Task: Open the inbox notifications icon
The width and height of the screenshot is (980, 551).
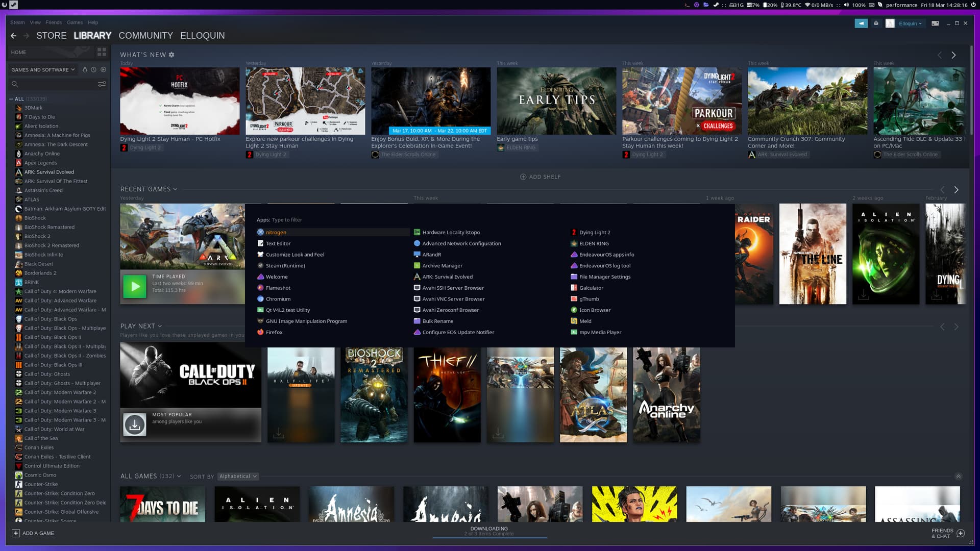Action: coord(876,23)
